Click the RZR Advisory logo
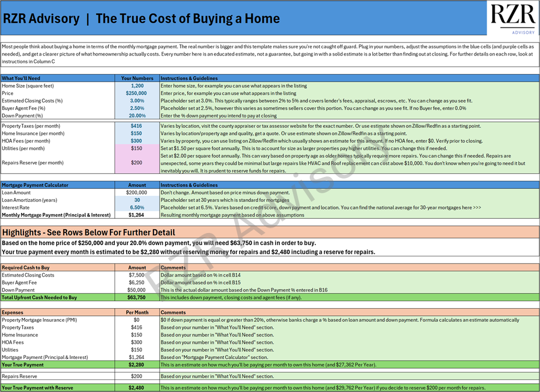This screenshot has height=392, width=540. click(x=513, y=19)
